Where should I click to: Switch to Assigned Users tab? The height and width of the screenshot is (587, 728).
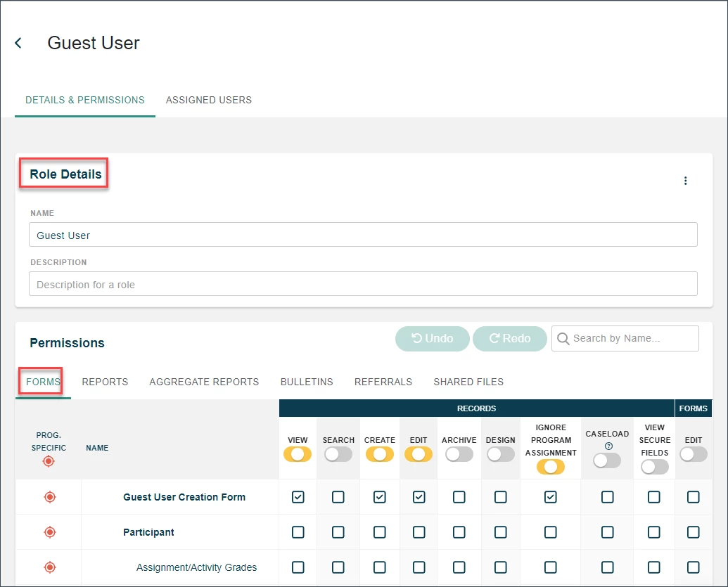tap(209, 100)
